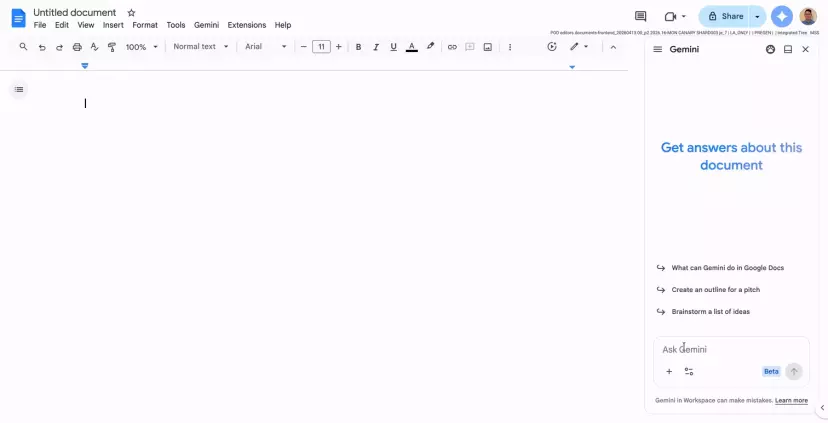Open the Tools menu
The height and width of the screenshot is (423, 828).
pyautogui.click(x=176, y=25)
